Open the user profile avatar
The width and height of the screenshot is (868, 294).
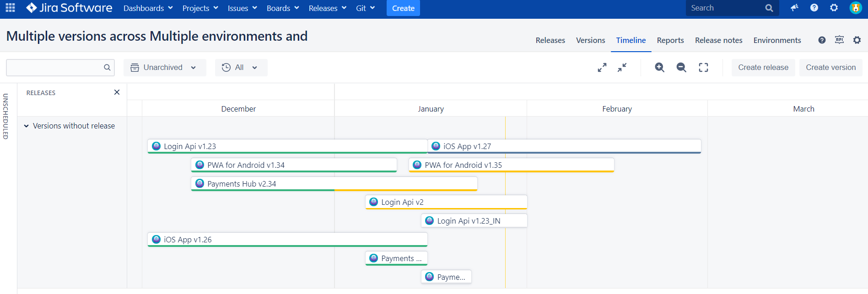pos(856,8)
